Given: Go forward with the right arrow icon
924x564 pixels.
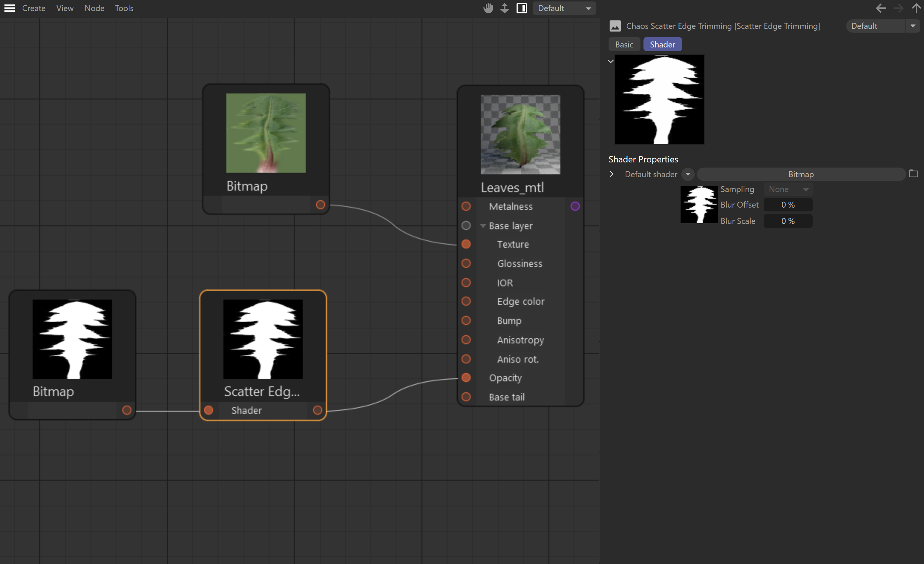Looking at the screenshot, I should [898, 8].
